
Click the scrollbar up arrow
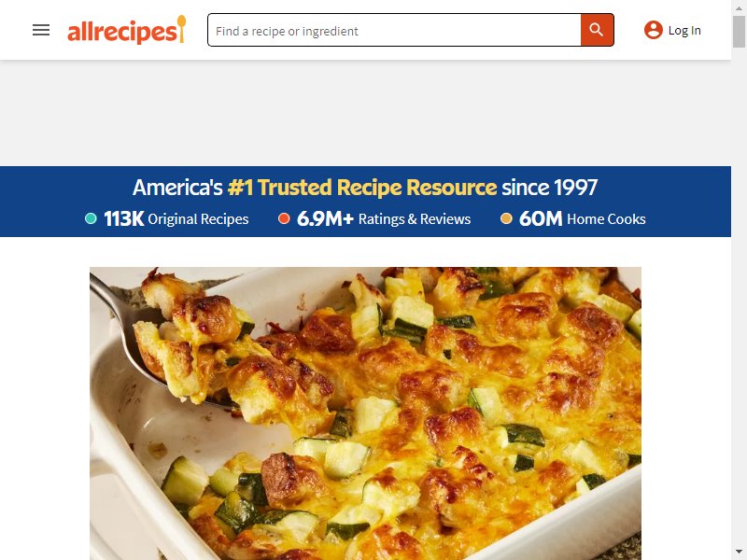pos(739,7)
